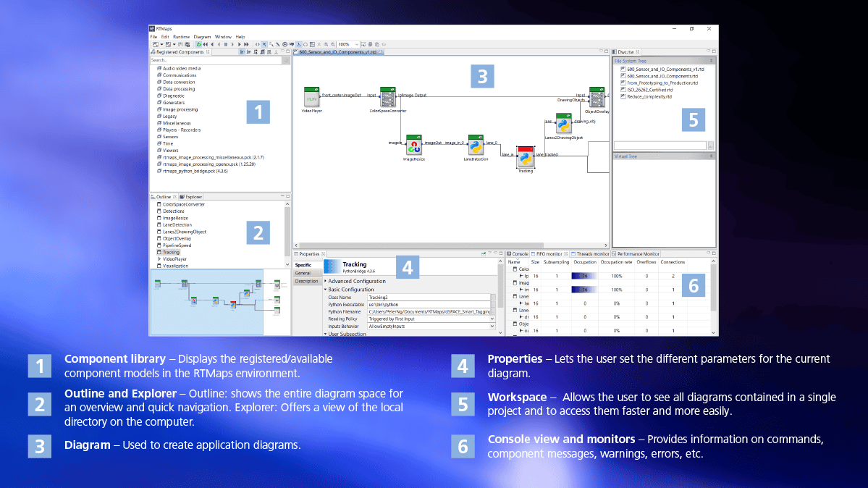Viewport: 868px width, 488px height.
Task: Switch to the Console tab
Action: pos(518,254)
